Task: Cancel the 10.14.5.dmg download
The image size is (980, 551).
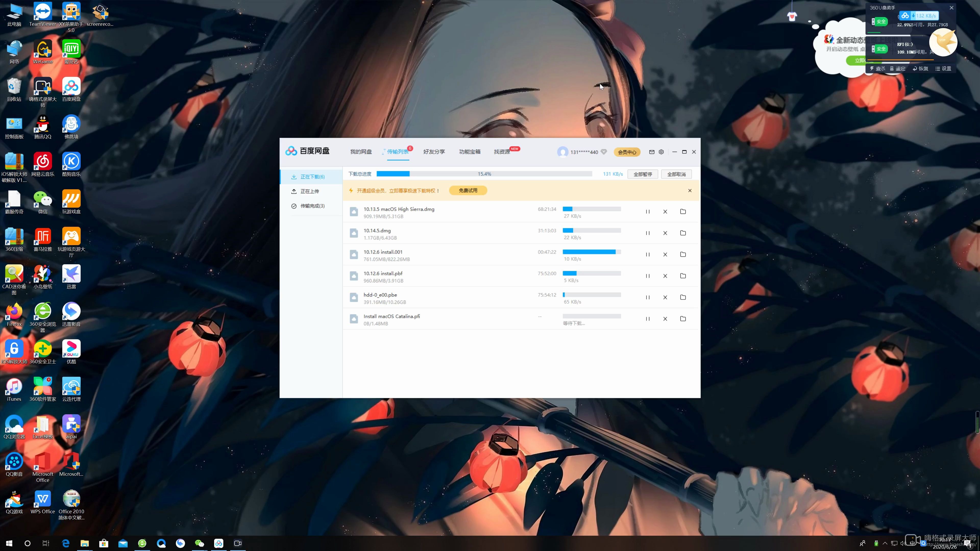Action: pyautogui.click(x=665, y=233)
